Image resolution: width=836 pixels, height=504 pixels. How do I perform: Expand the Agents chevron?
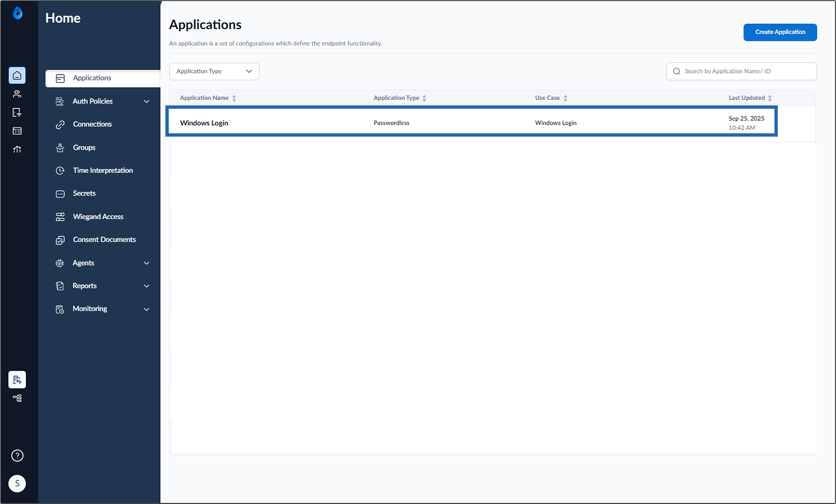(147, 263)
